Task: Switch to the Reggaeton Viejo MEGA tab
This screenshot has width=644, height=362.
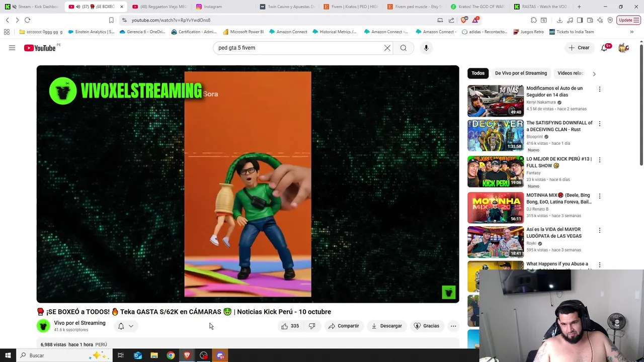Action: (160, 7)
